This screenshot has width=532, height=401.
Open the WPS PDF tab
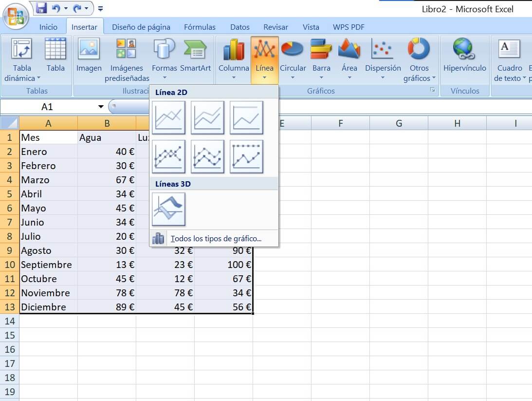click(349, 27)
